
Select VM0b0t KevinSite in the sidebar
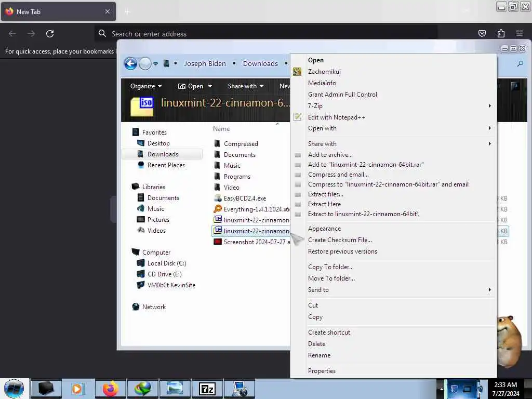tap(171, 285)
